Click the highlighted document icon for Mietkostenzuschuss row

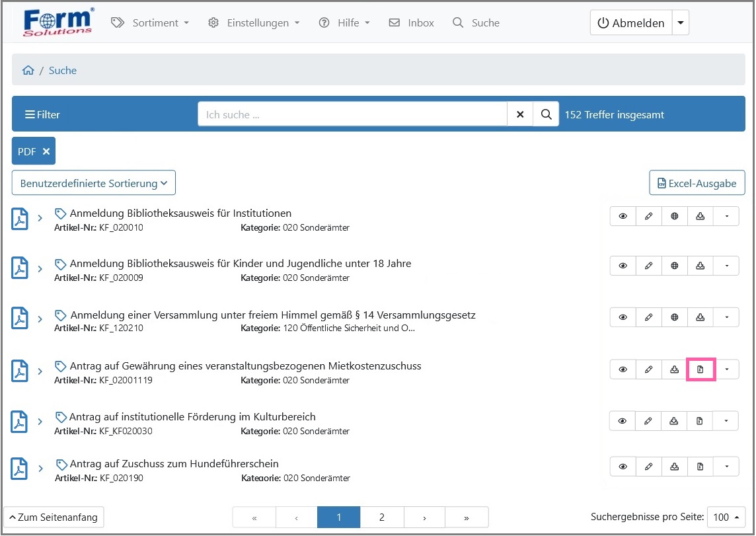tap(700, 369)
